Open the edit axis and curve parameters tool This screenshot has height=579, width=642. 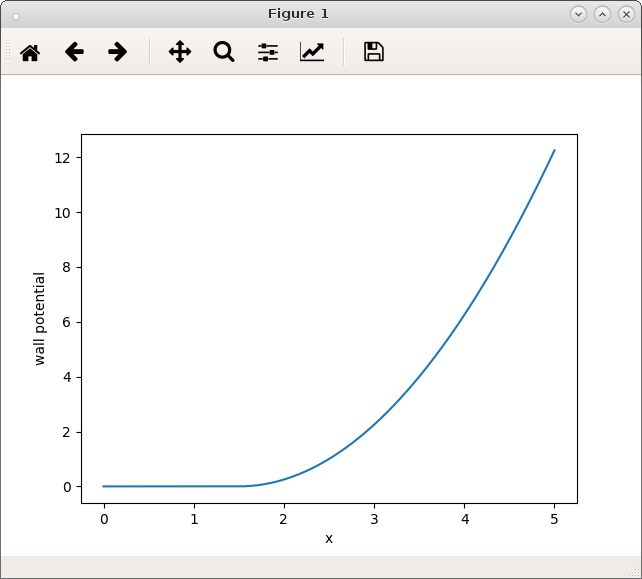click(312, 52)
